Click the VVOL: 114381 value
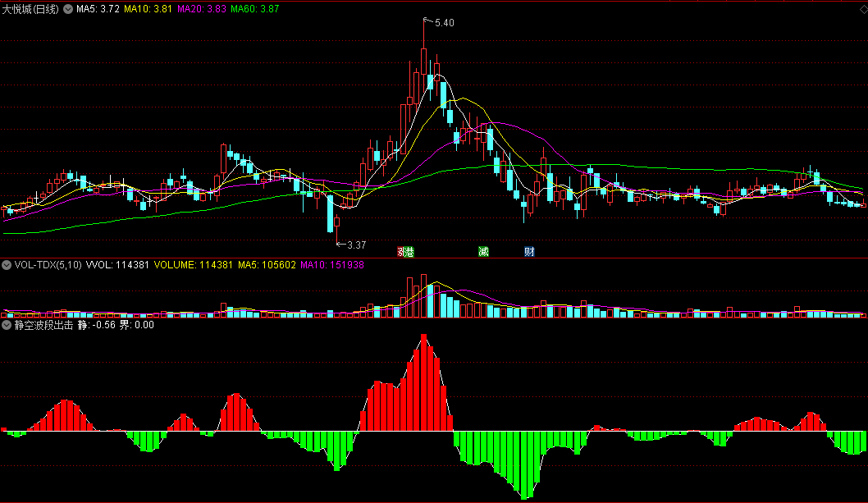Viewport: 868px width, 503px height. pos(117,265)
